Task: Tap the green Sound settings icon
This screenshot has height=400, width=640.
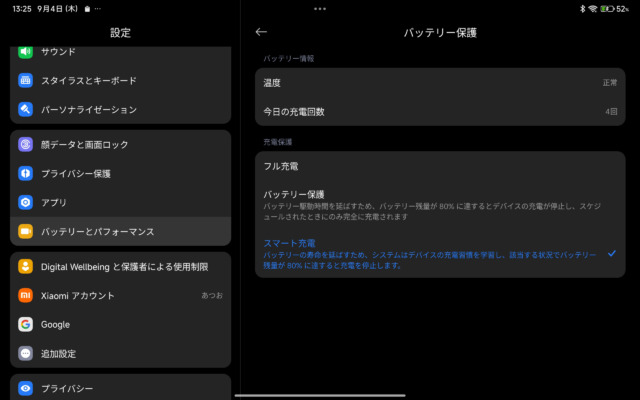Action: pyautogui.click(x=25, y=51)
